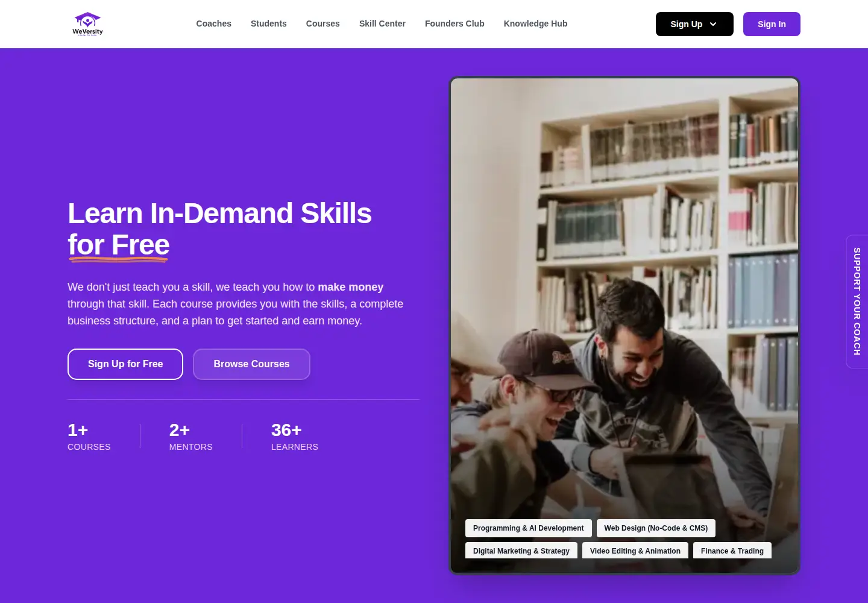Click the 1+ Courses stat
This screenshot has width=868, height=603.
pyautogui.click(x=89, y=437)
